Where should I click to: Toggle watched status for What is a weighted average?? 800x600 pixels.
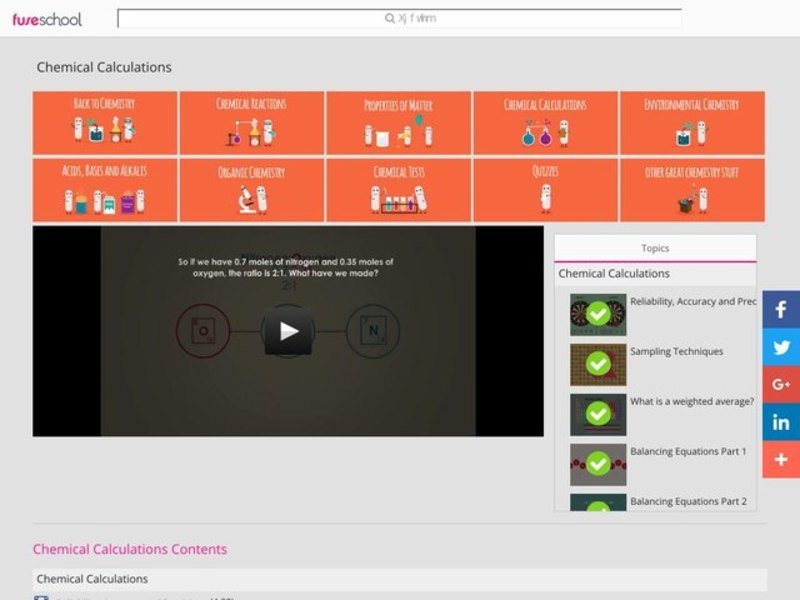(598, 414)
